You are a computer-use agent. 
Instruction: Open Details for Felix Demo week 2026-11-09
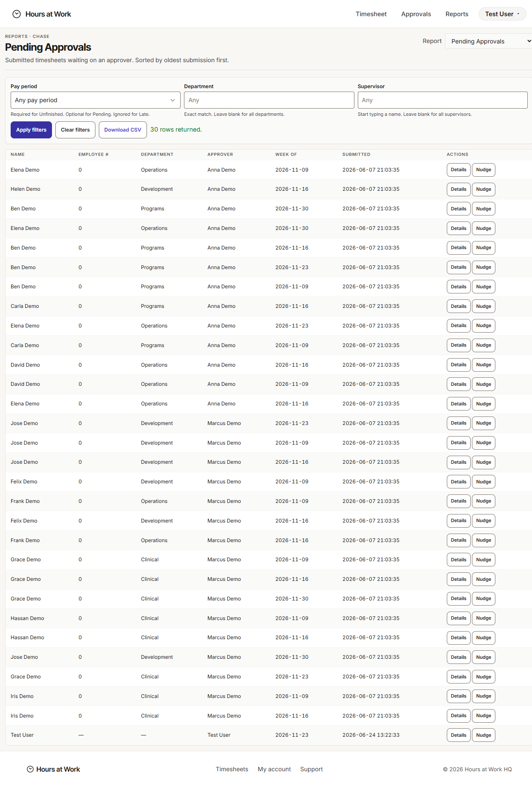click(458, 482)
